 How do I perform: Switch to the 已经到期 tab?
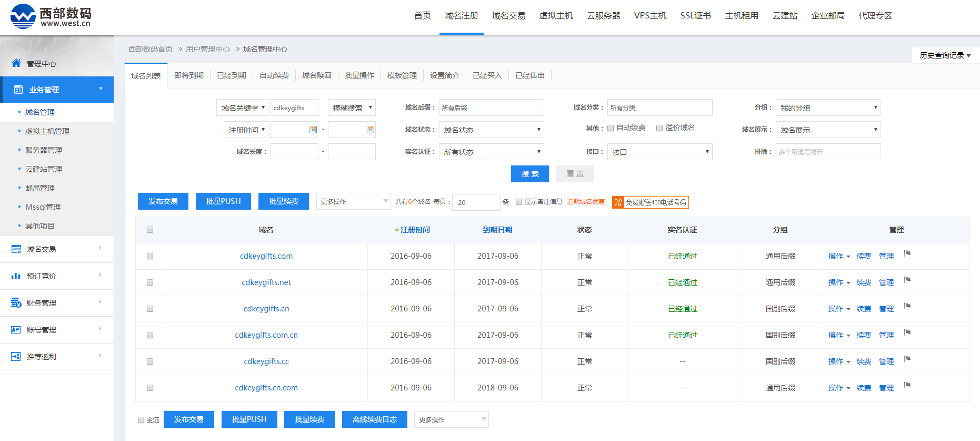click(232, 75)
